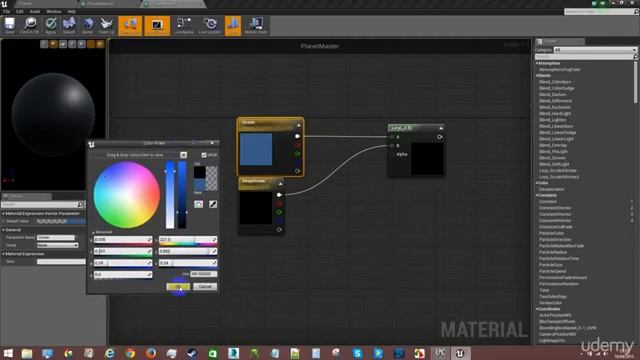Screen dimensions: 640x360
Task: Click the saturation vertical slider
Action: [170, 195]
